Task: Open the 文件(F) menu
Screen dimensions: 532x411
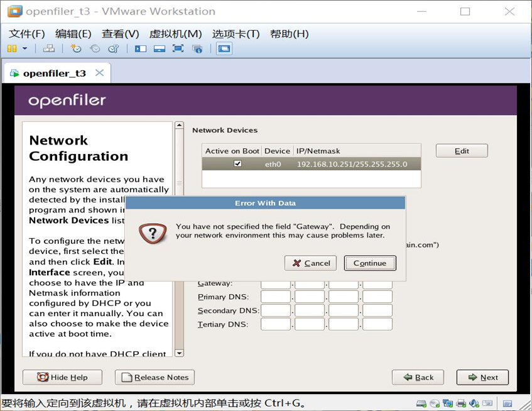Action: 26,33
